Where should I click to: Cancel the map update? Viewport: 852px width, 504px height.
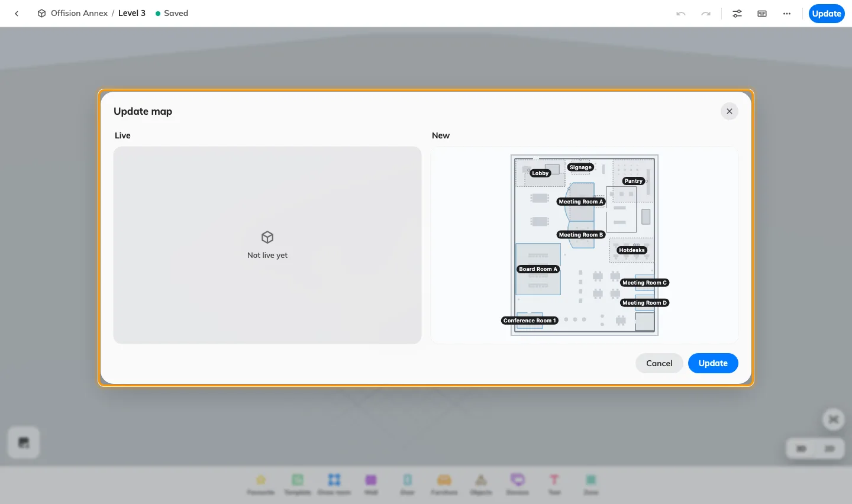tap(659, 363)
